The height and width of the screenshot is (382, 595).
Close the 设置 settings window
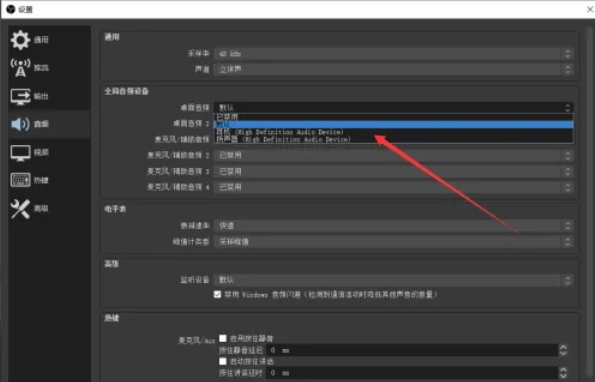pyautogui.click(x=590, y=9)
